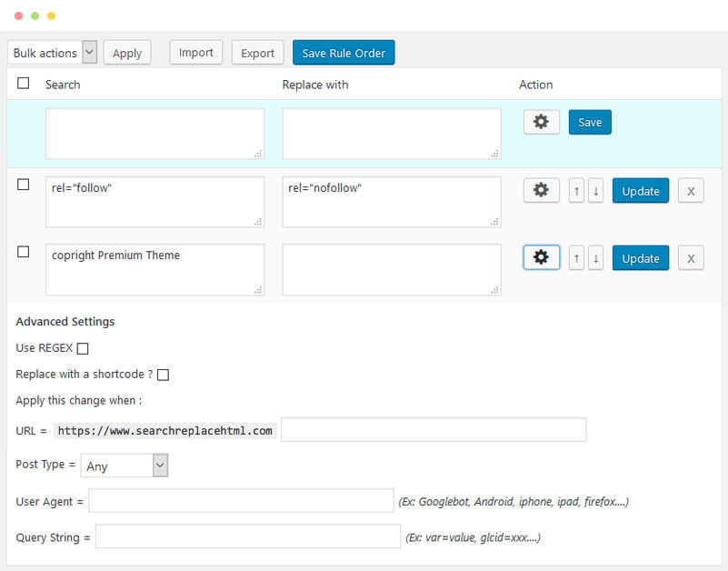Click the Apply button
The height and width of the screenshot is (571, 728).
tap(127, 53)
